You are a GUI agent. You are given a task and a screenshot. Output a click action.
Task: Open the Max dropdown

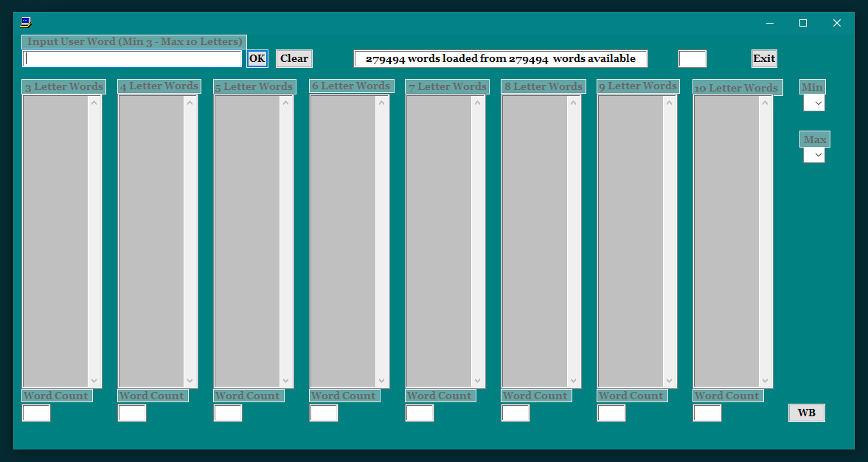[813, 155]
